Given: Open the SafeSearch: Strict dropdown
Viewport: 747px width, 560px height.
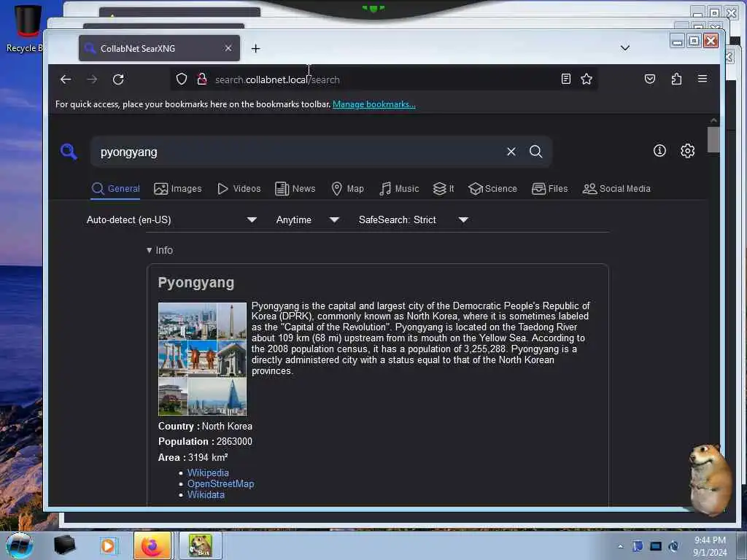Looking at the screenshot, I should [x=414, y=219].
